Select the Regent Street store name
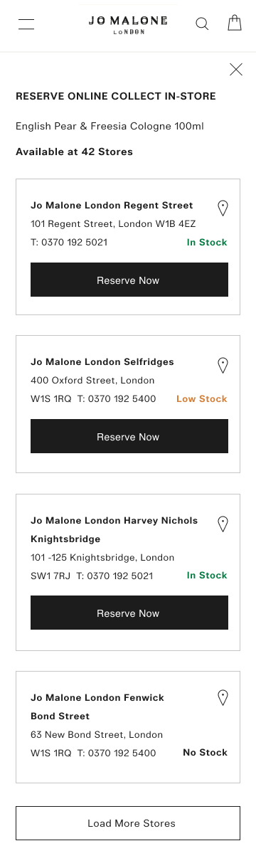The width and height of the screenshot is (256, 868). [112, 206]
